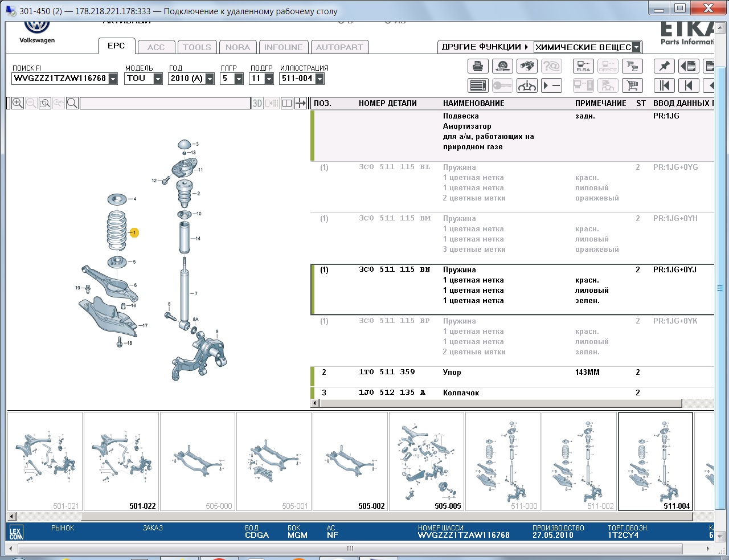Switch to the ACC tab

[x=156, y=47]
